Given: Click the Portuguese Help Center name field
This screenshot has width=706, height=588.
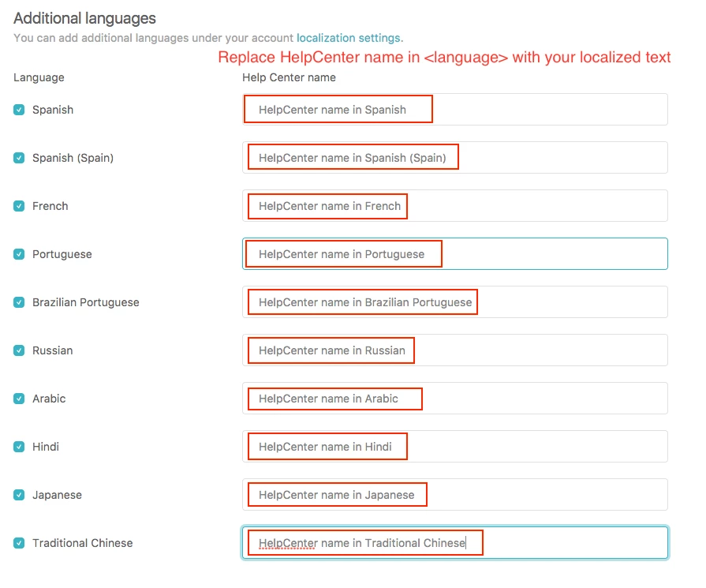Looking at the screenshot, I should 454,254.
